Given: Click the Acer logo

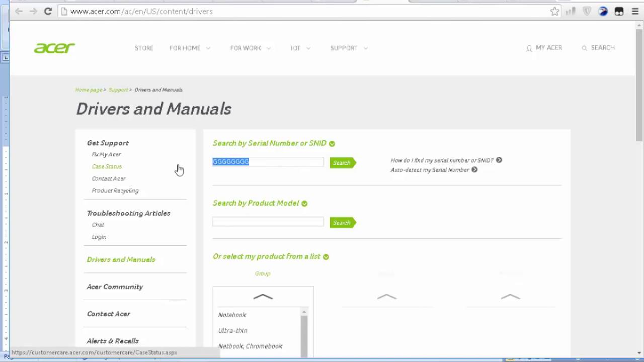Looking at the screenshot, I should [x=54, y=48].
